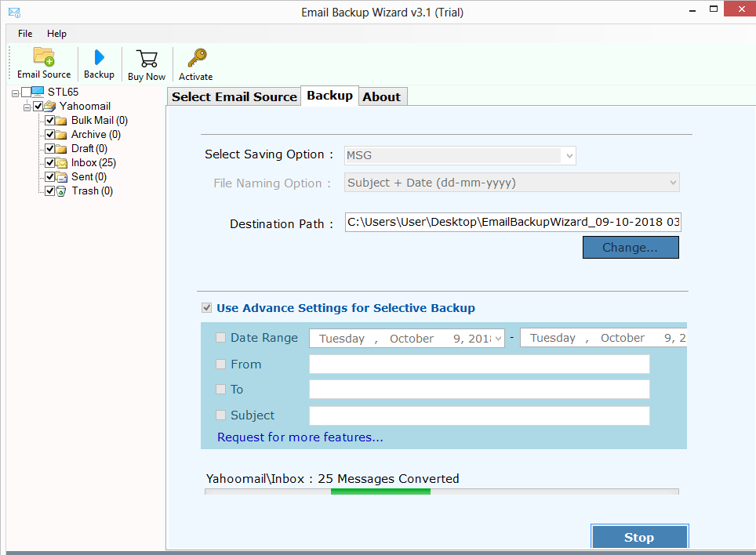The image size is (756, 555).
Task: Open the start date picker dropdown
Action: 499,338
